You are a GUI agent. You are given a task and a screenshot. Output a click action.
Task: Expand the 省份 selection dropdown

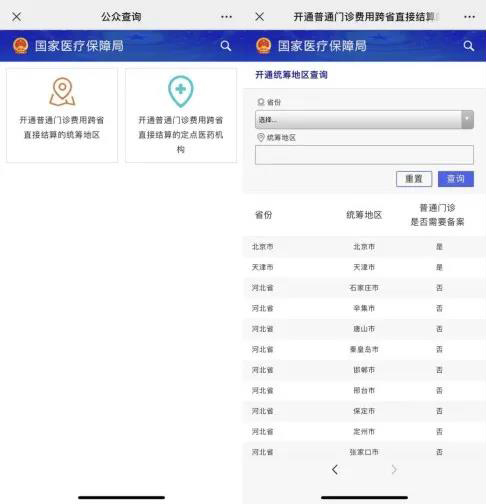tap(364, 119)
